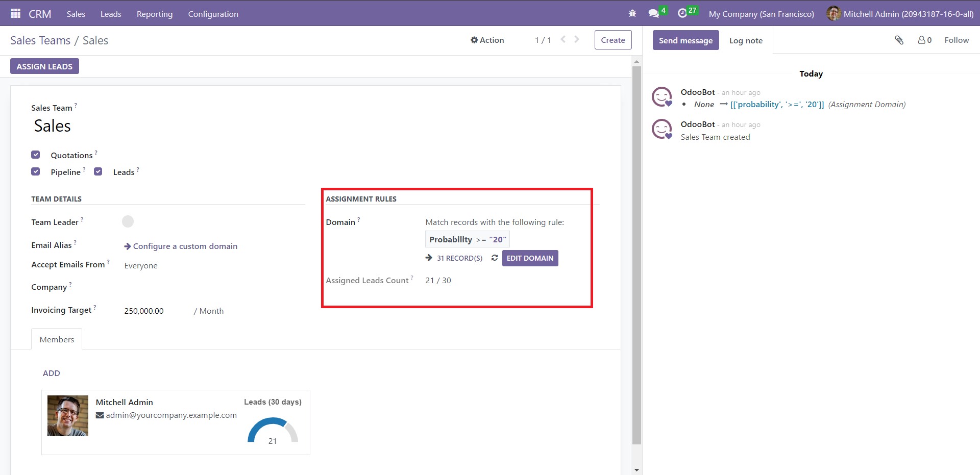Click the Log note button

(x=746, y=41)
